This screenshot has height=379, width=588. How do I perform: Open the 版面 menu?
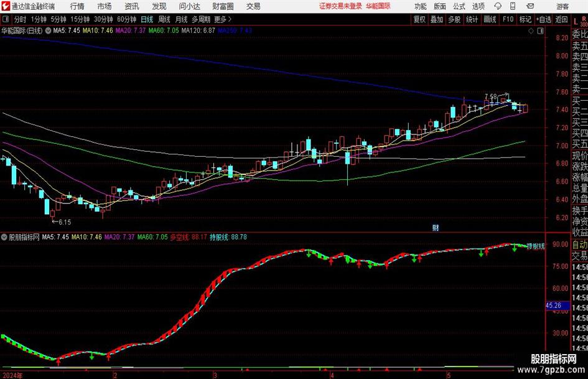pyautogui.click(x=439, y=6)
